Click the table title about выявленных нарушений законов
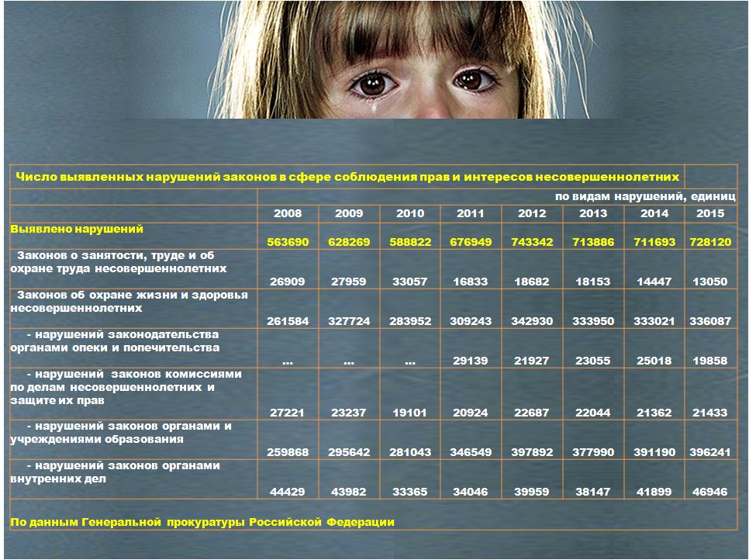 point(347,178)
